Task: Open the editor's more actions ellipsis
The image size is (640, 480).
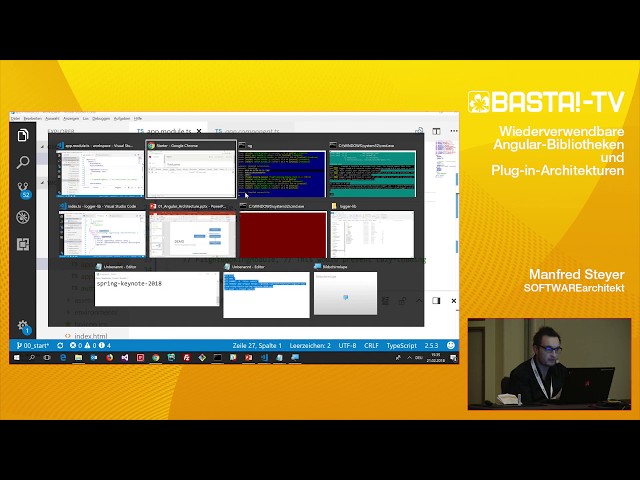Action: pyautogui.click(x=454, y=131)
